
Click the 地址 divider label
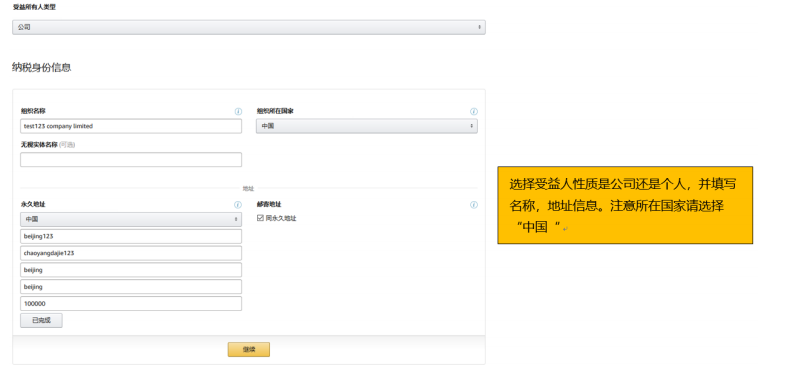[x=248, y=189]
